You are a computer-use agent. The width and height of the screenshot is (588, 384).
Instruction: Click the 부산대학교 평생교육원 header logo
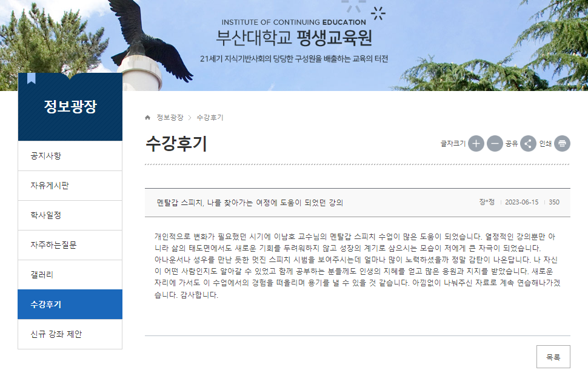tap(294, 37)
